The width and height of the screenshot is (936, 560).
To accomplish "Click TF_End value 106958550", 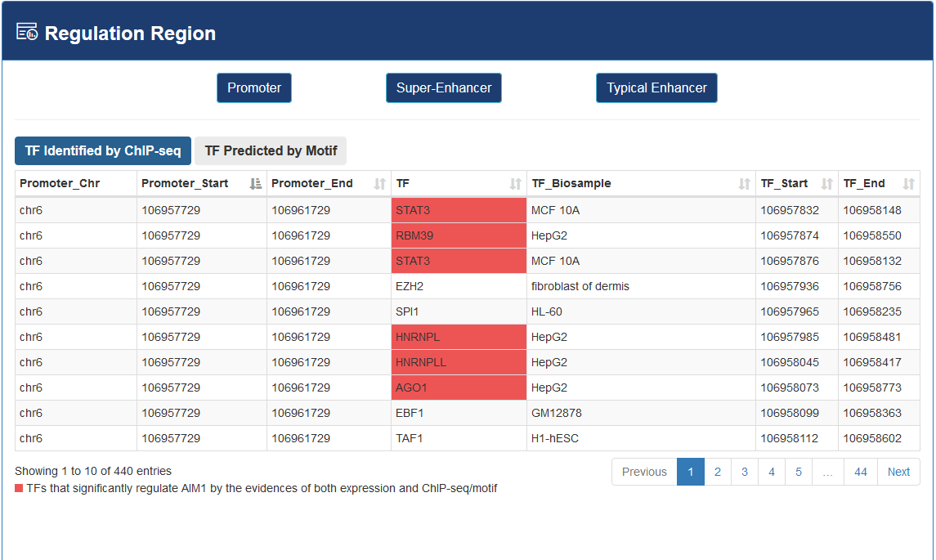I will point(872,235).
